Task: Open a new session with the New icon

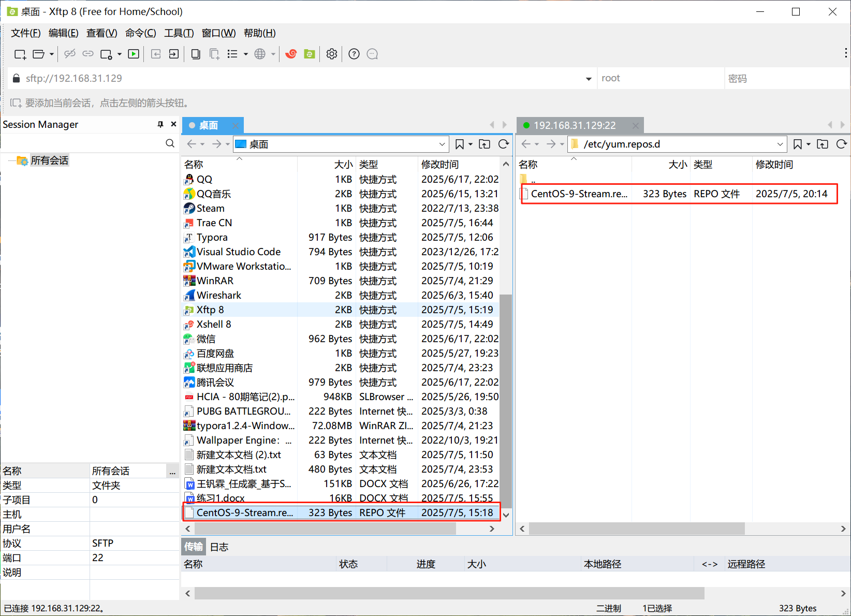Action: point(20,54)
